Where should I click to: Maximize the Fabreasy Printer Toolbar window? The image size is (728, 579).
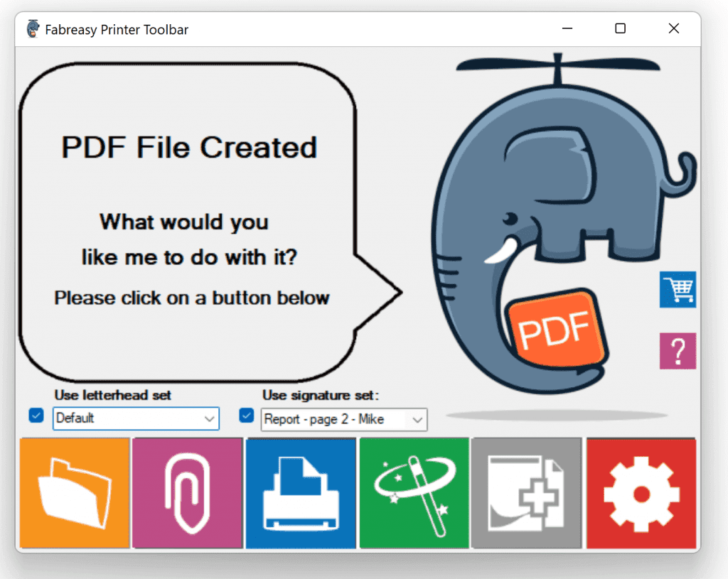pyautogui.click(x=620, y=29)
